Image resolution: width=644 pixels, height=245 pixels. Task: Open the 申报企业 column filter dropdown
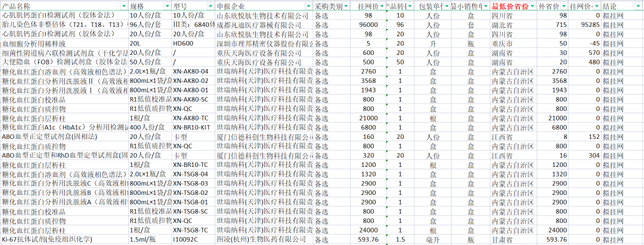[308, 6]
